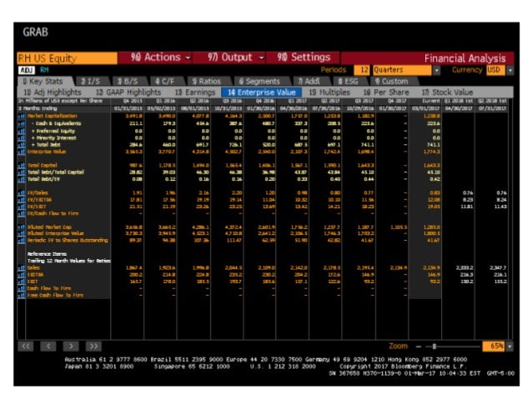Image resolution: width=532 pixels, height=399 pixels.
Task: Open chart icon for Cash & Equivalents row
Action: tap(22, 123)
